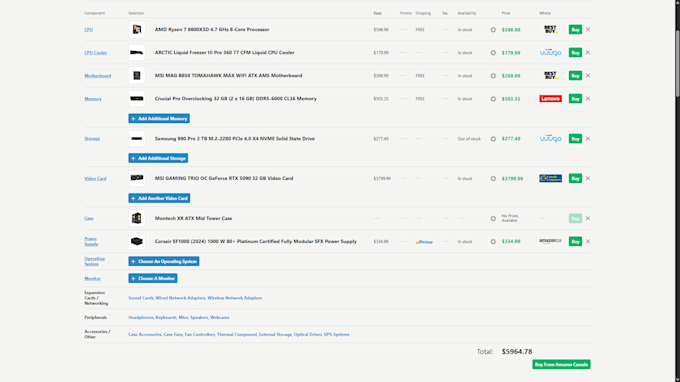Open the Motherboard component link
This screenshot has height=382, width=680.
(x=98, y=76)
